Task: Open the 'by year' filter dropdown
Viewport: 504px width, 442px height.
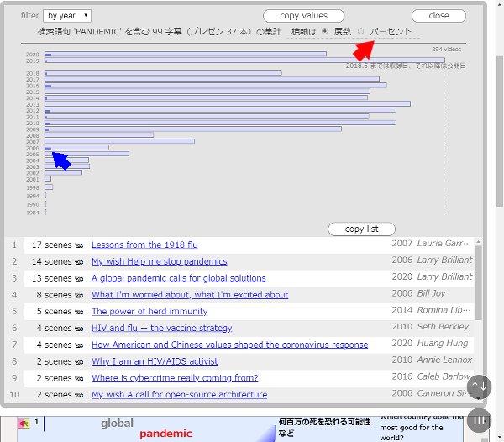Action: pos(67,15)
